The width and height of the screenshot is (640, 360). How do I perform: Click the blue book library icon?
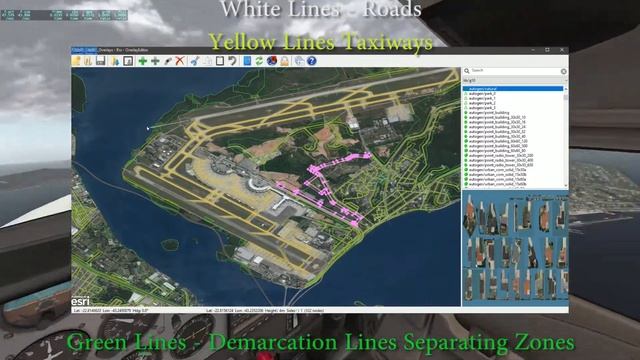(x=247, y=61)
